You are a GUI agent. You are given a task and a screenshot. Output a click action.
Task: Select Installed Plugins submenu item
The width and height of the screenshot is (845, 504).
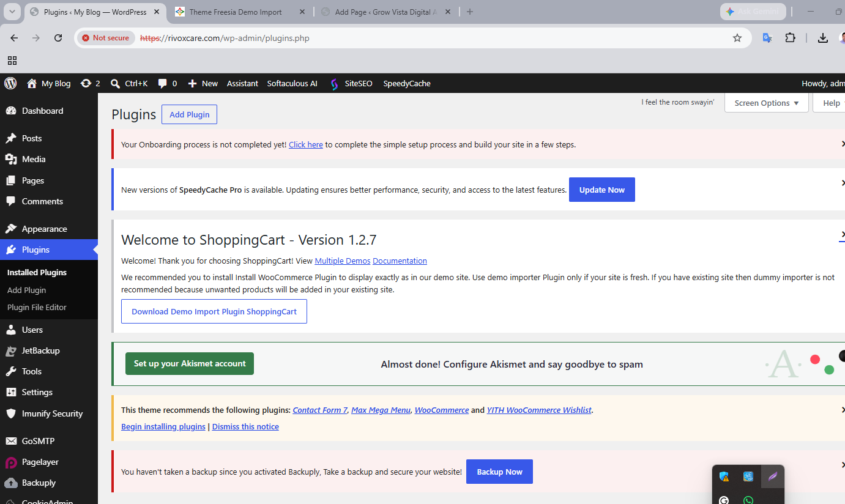pyautogui.click(x=37, y=273)
